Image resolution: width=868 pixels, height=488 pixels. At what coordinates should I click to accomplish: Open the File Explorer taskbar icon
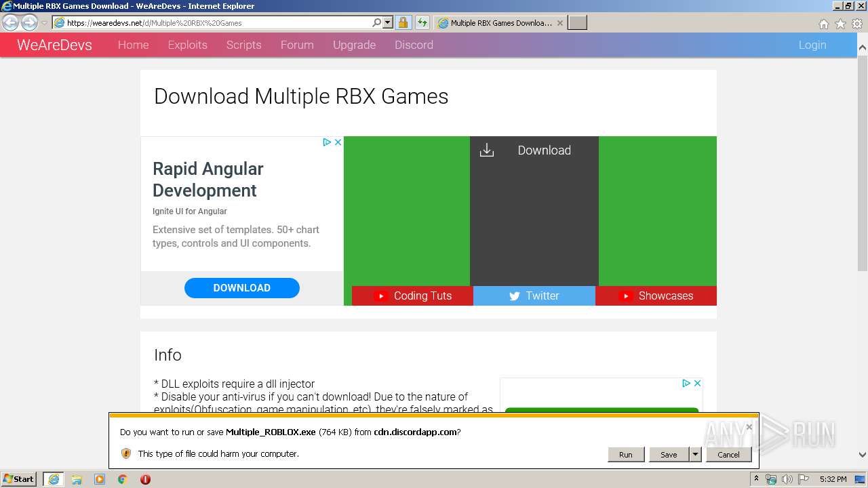pos(77,479)
